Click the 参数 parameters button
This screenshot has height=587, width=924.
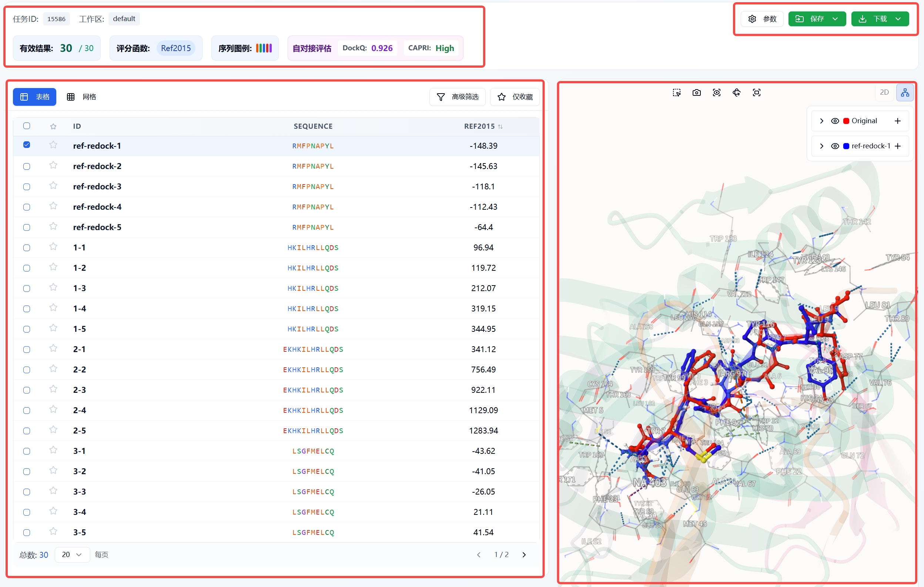coord(763,19)
